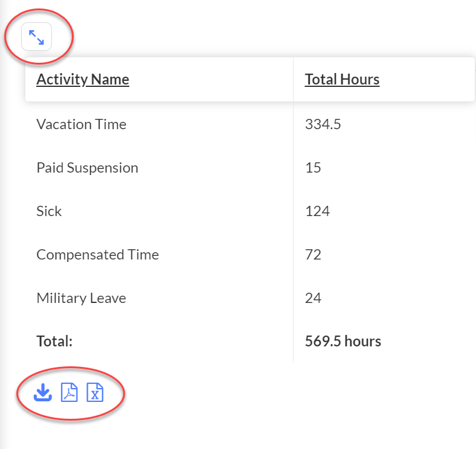Click the 569.5 hours total value
476x449 pixels.
[343, 342]
